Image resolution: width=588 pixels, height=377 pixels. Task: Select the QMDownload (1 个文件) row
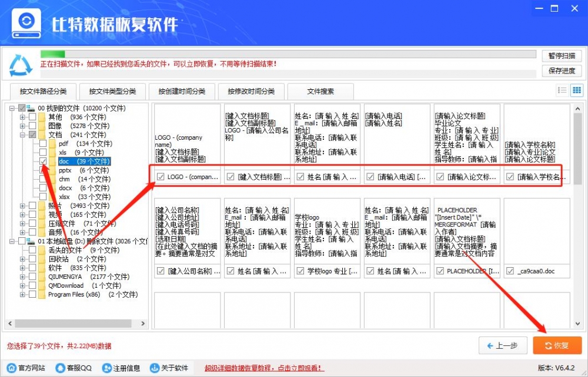[x=84, y=285]
